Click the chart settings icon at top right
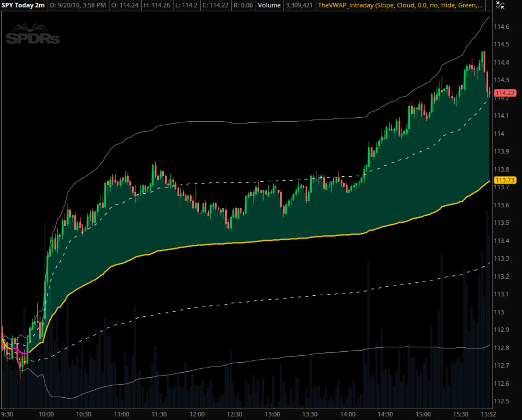This screenshot has height=420, width=522. (x=500, y=5)
